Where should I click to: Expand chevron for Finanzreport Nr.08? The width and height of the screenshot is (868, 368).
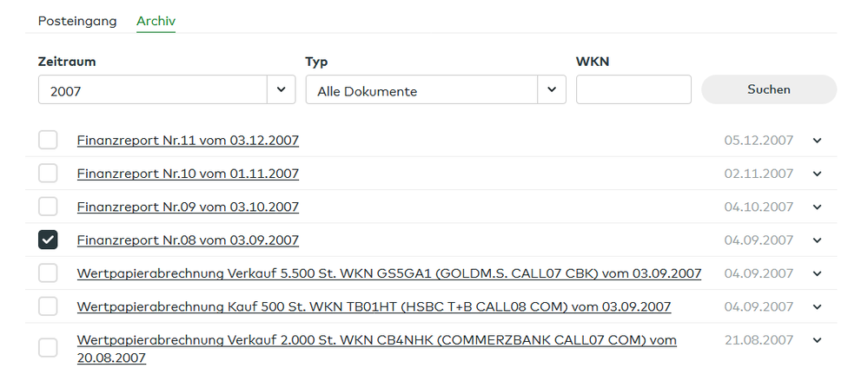tap(817, 240)
